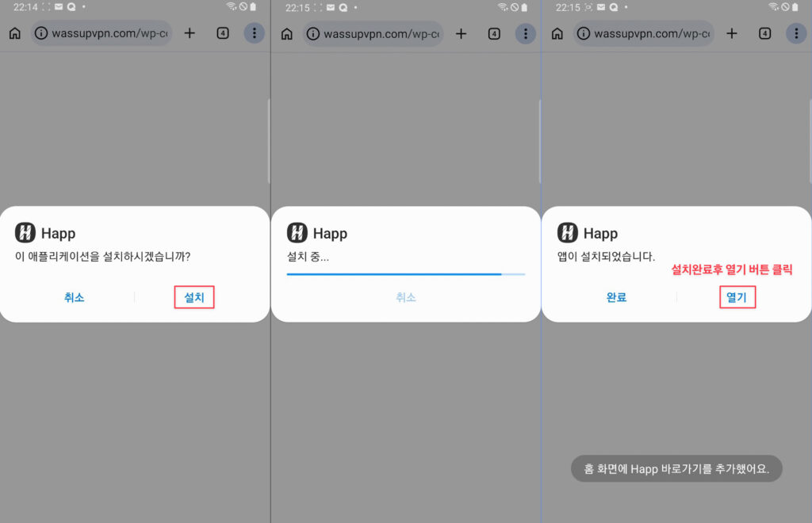
Task: Tap the Happ shortcut added toast message
Action: tap(676, 468)
